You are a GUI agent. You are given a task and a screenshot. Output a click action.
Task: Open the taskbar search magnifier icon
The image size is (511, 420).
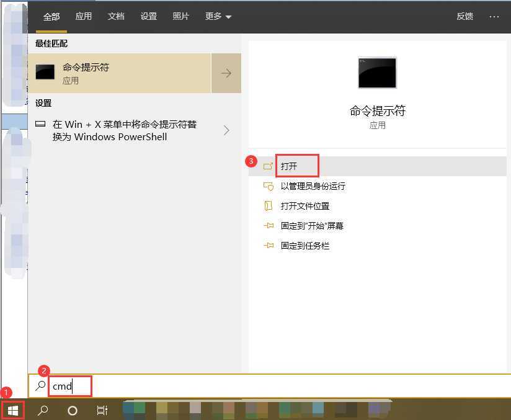point(43,410)
